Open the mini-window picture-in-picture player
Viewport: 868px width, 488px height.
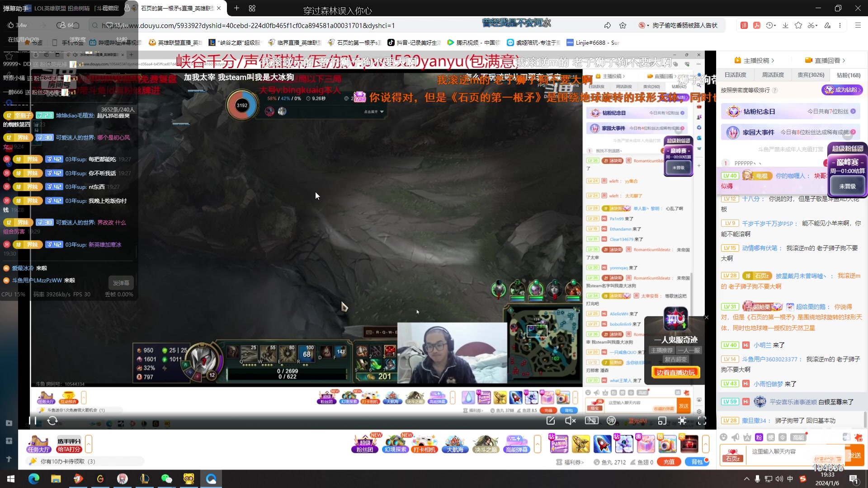[x=662, y=421]
